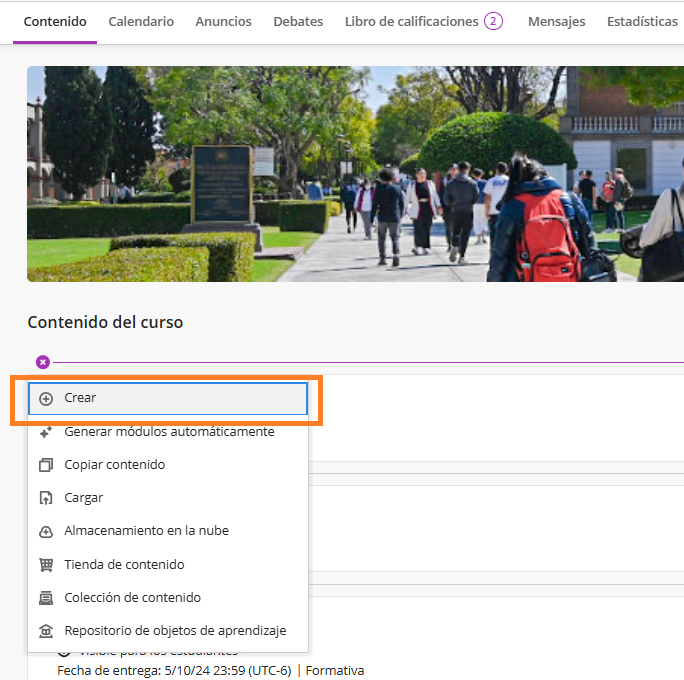Click the Colección de contenido icon

coord(46,598)
